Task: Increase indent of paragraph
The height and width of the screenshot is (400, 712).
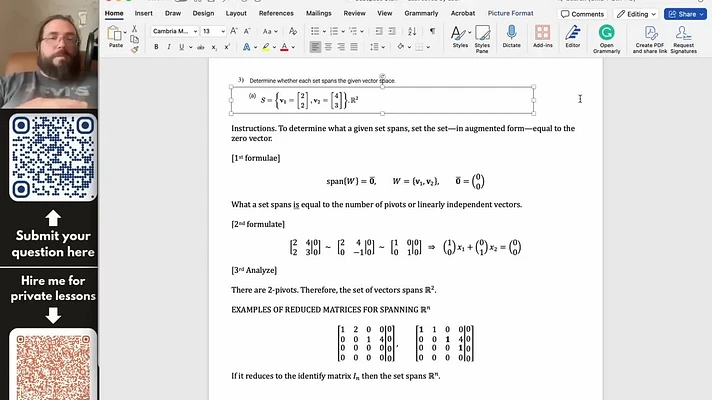Action: (x=392, y=31)
